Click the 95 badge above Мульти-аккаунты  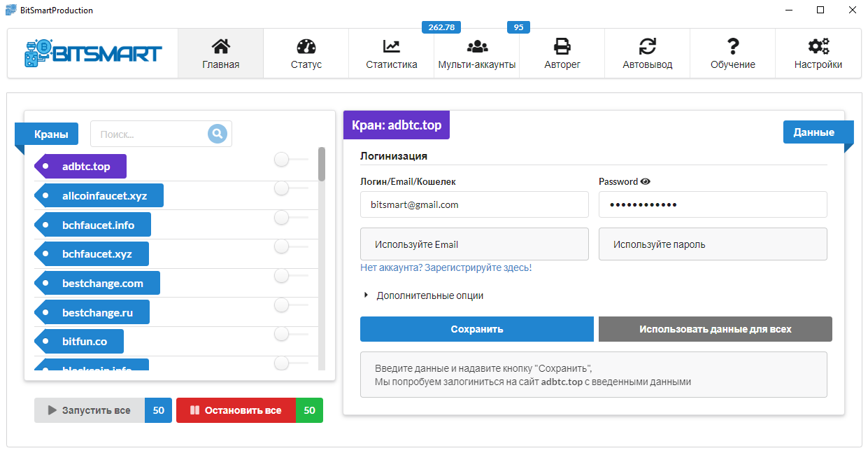[x=518, y=27]
